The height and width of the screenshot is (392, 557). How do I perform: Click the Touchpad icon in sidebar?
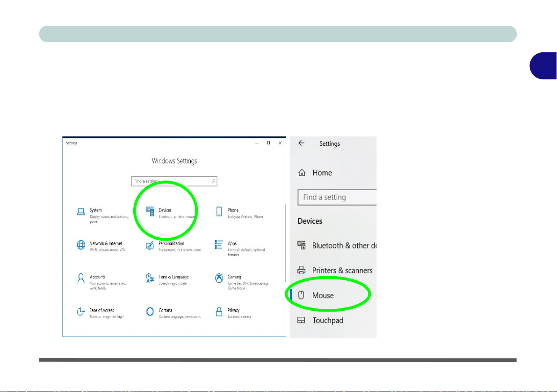(x=301, y=321)
